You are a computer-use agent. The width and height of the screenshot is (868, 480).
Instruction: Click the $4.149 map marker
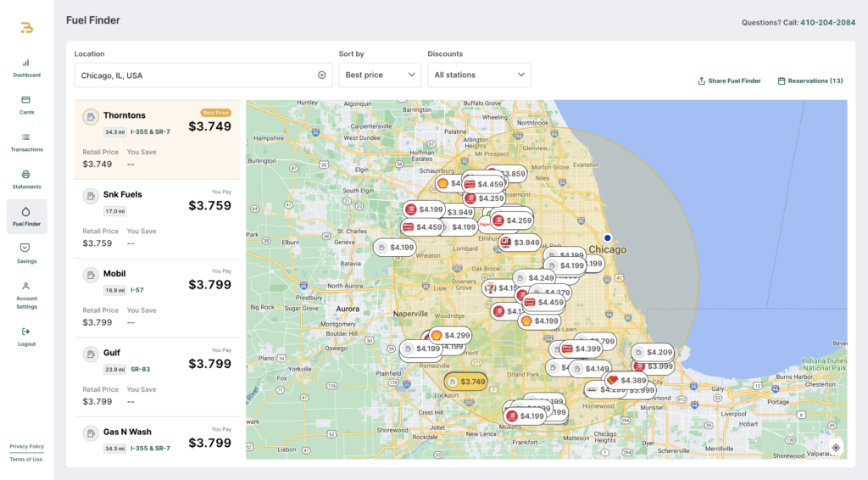point(591,369)
